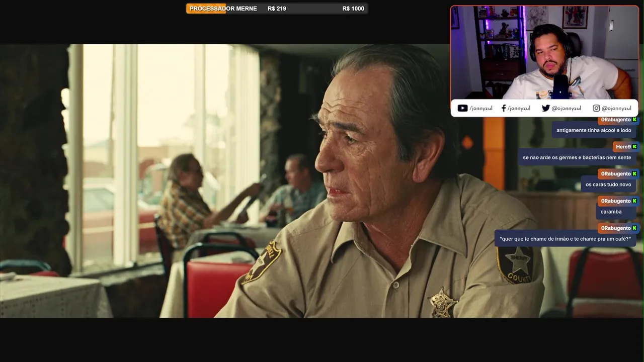644x362 pixels.
Task: Click 'antigamente tinha alcool e iodo' message
Action: [594, 130]
